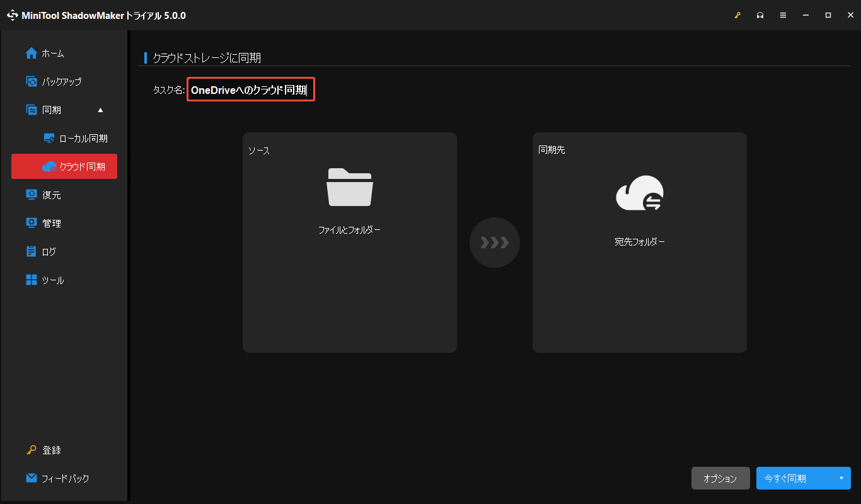The height and width of the screenshot is (504, 861).
Task: Click the ホーム house icon
Action: point(32,54)
